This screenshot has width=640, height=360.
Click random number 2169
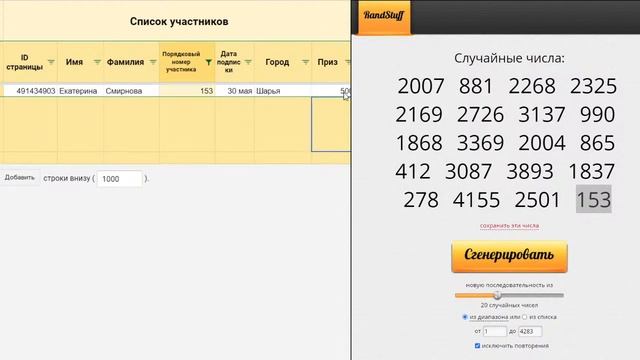[x=419, y=115]
